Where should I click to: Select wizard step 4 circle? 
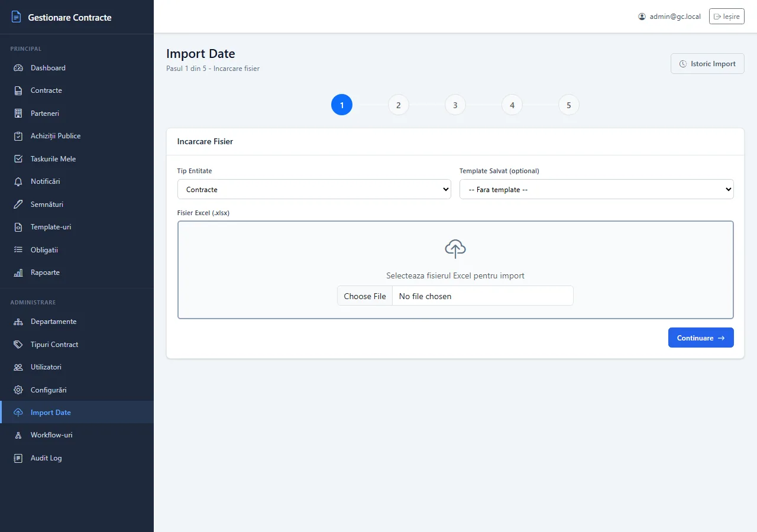(x=512, y=105)
